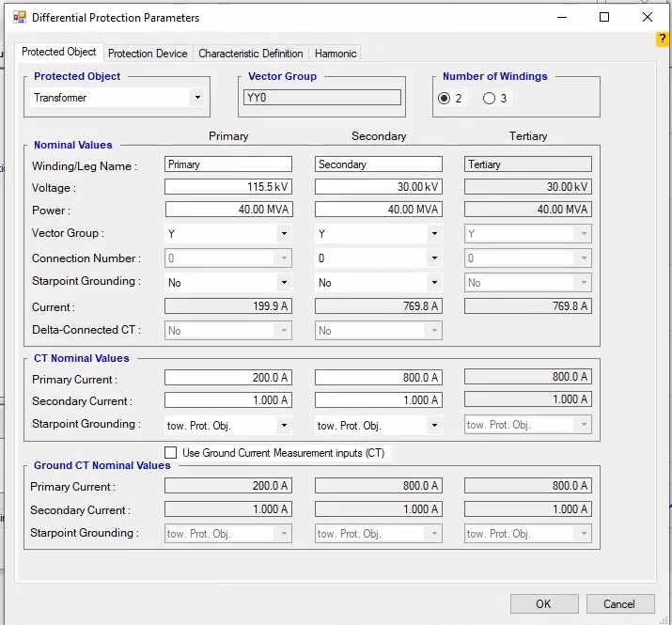Click the yellow help question mark icon

(x=663, y=39)
